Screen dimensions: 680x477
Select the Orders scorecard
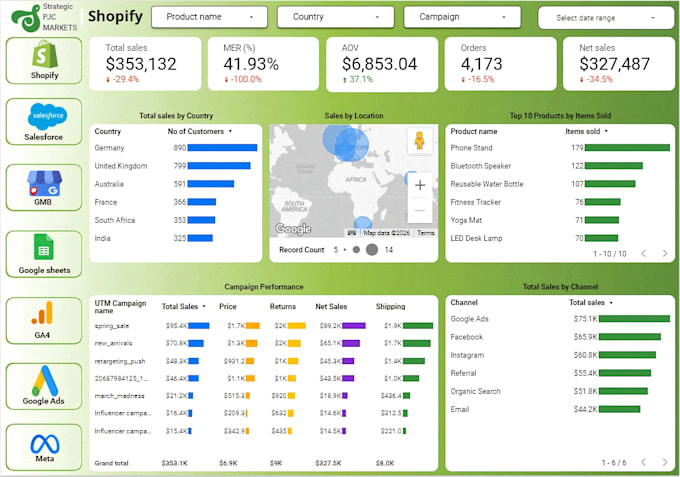pos(500,64)
